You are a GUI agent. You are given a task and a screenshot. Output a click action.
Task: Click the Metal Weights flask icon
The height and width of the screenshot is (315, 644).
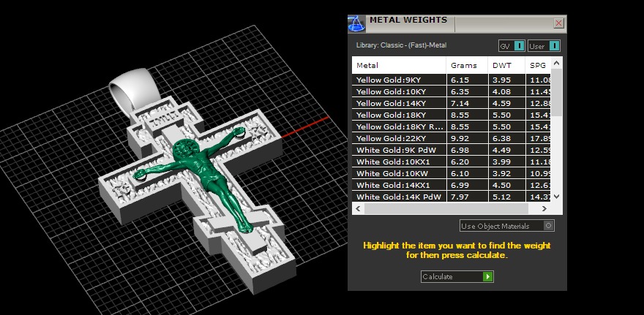click(356, 24)
